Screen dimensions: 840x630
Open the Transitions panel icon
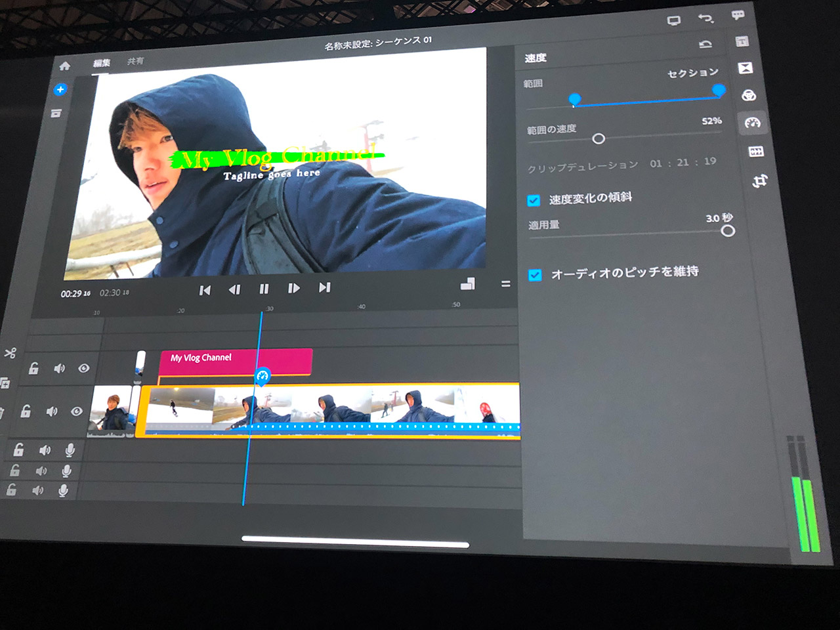point(745,68)
